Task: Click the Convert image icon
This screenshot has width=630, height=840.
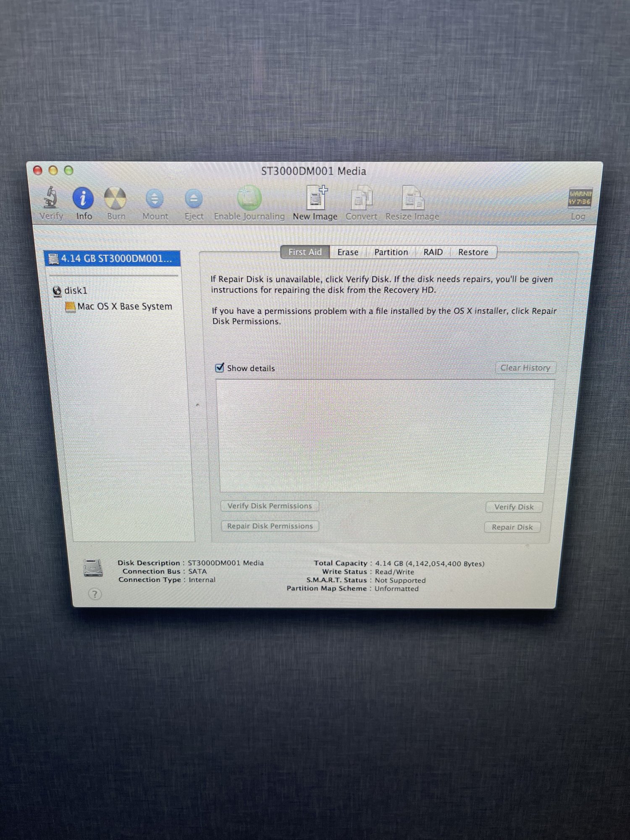Action: pyautogui.click(x=362, y=197)
